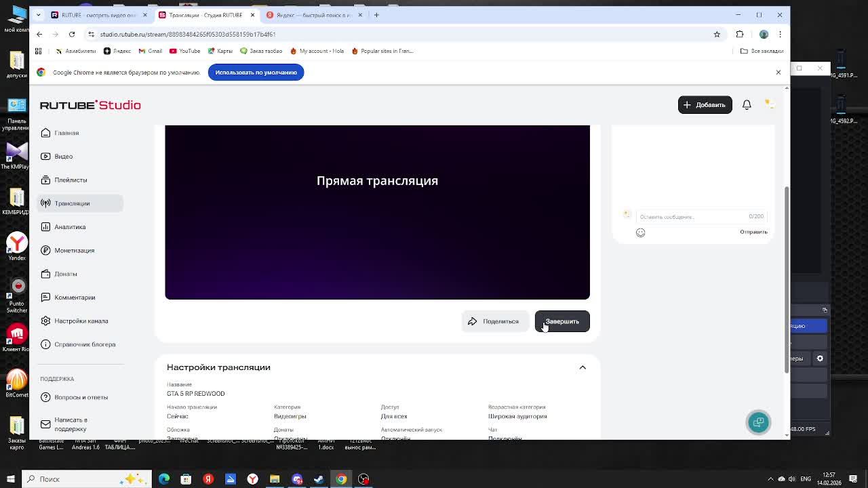868x488 pixels.
Task: Click Использовать по умолчанию button
Action: tap(256, 72)
